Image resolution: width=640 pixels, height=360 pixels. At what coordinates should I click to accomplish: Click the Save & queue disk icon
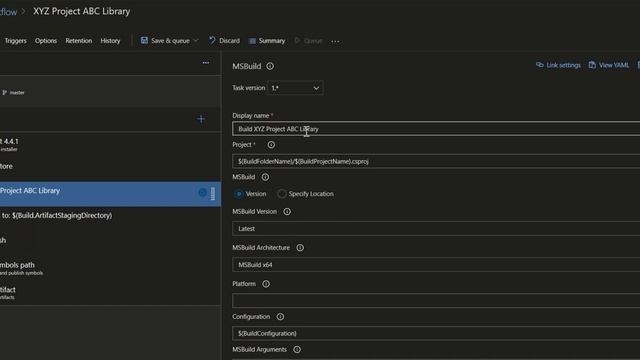tap(144, 40)
